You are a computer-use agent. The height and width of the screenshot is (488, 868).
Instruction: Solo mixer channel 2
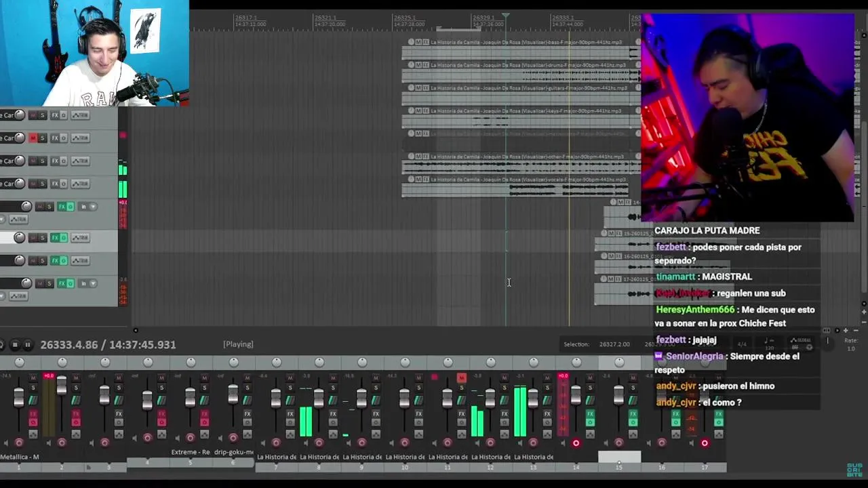click(x=76, y=388)
